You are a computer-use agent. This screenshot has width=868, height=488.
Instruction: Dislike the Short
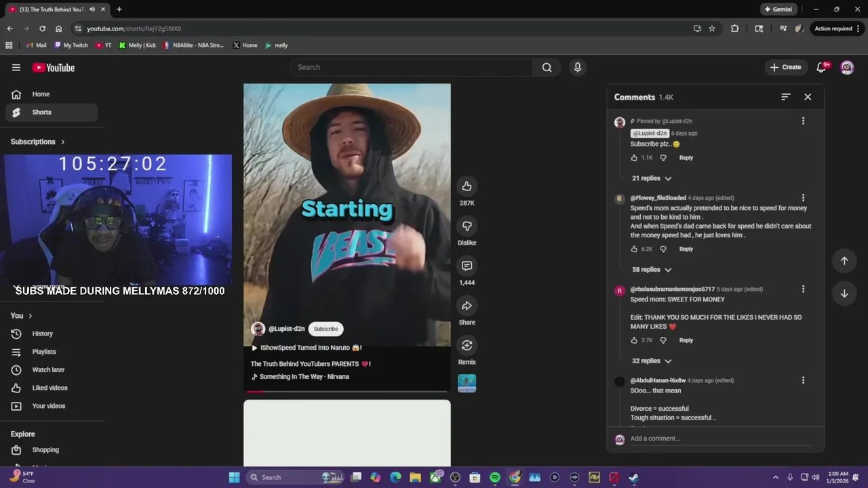pos(467,226)
